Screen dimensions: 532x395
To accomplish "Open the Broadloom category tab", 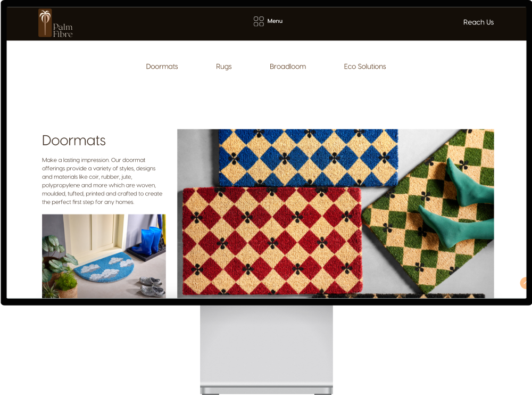I will click(288, 67).
